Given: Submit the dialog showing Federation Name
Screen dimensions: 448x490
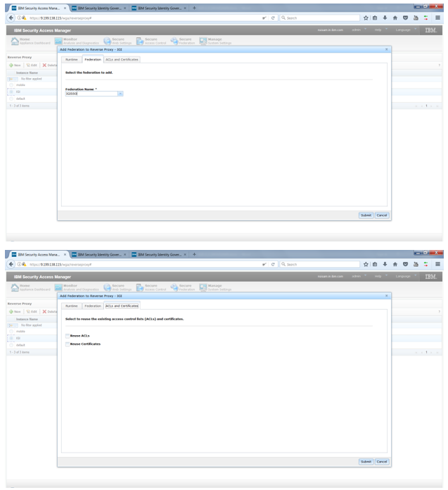Looking at the screenshot, I should click(x=366, y=215).
